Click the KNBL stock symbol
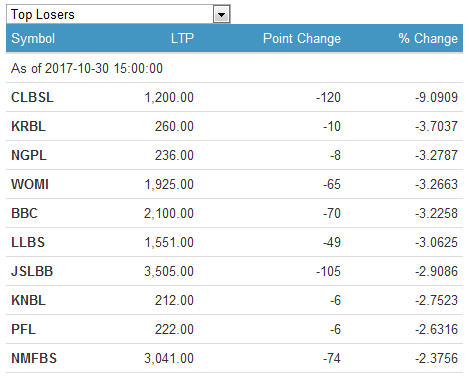Screen dimensions: 469x379 click(x=28, y=300)
